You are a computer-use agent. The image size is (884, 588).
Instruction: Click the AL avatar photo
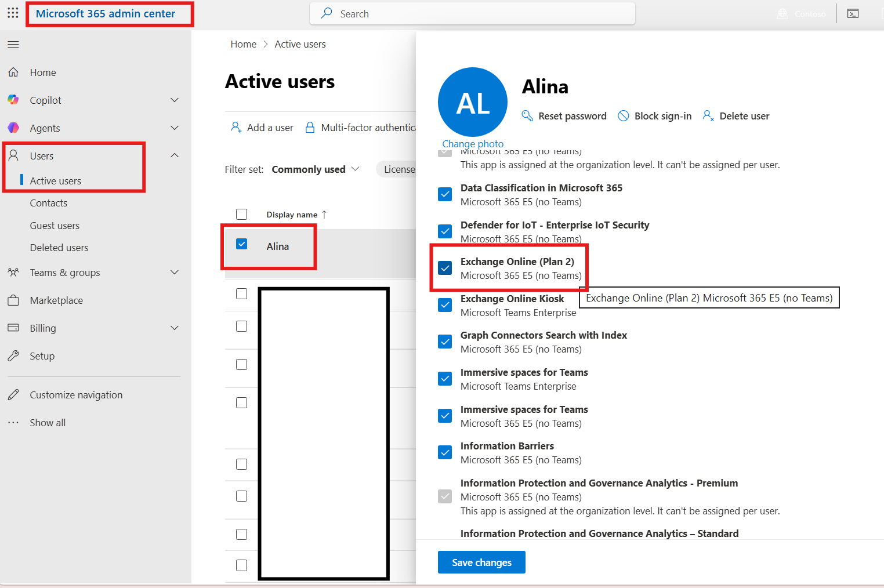(x=473, y=102)
